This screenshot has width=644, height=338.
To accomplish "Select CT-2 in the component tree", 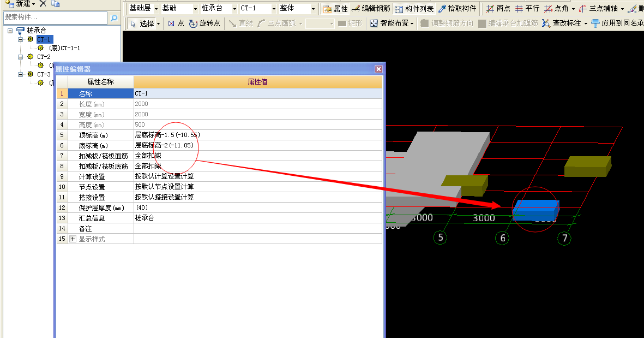I will click(x=44, y=57).
